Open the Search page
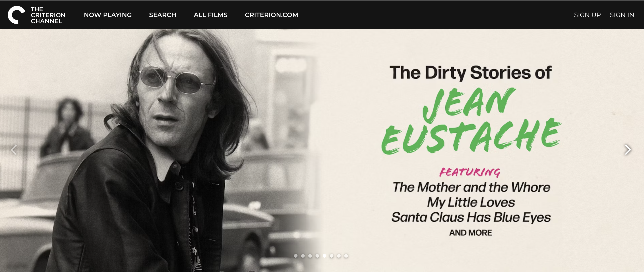The width and height of the screenshot is (644, 272). pyautogui.click(x=162, y=15)
